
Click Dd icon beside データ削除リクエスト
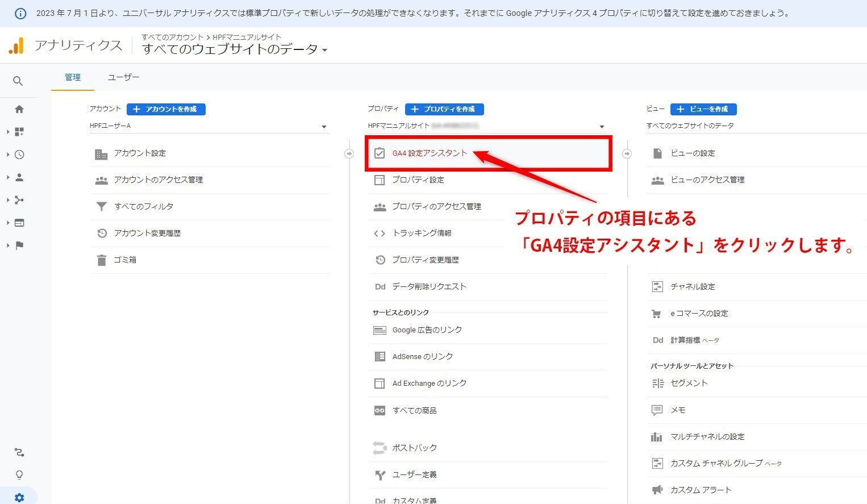click(380, 286)
